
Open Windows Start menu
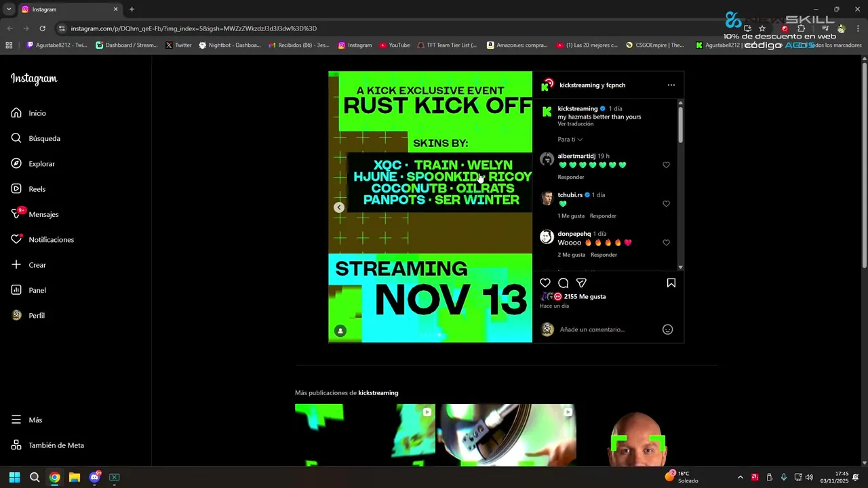14,477
